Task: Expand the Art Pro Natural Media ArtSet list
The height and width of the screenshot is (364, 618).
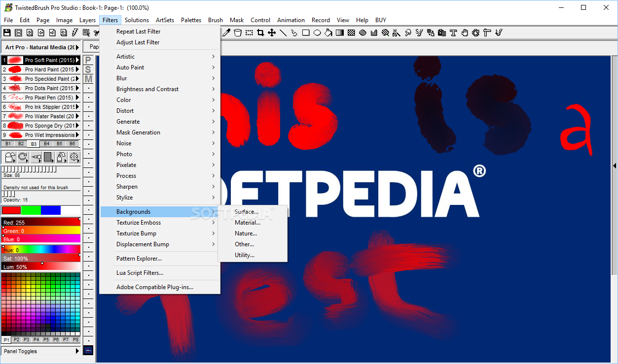Action: pos(77,47)
